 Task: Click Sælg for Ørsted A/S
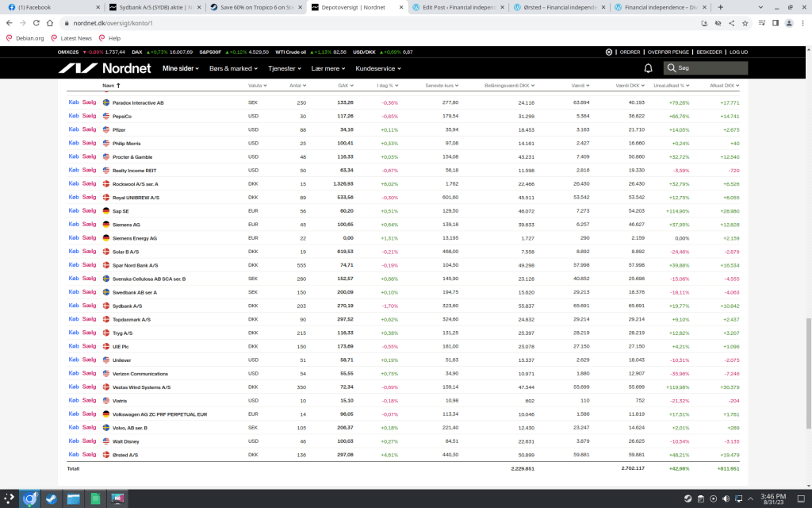89,455
